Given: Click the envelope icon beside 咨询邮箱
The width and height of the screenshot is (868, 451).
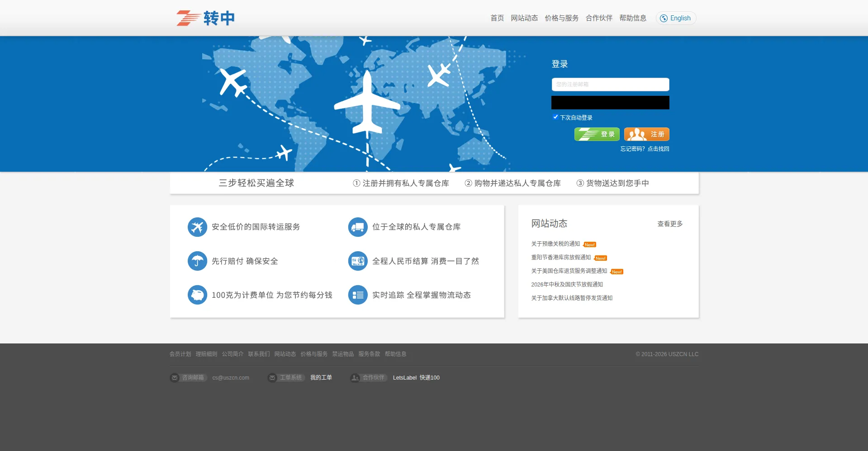Looking at the screenshot, I should (x=175, y=378).
